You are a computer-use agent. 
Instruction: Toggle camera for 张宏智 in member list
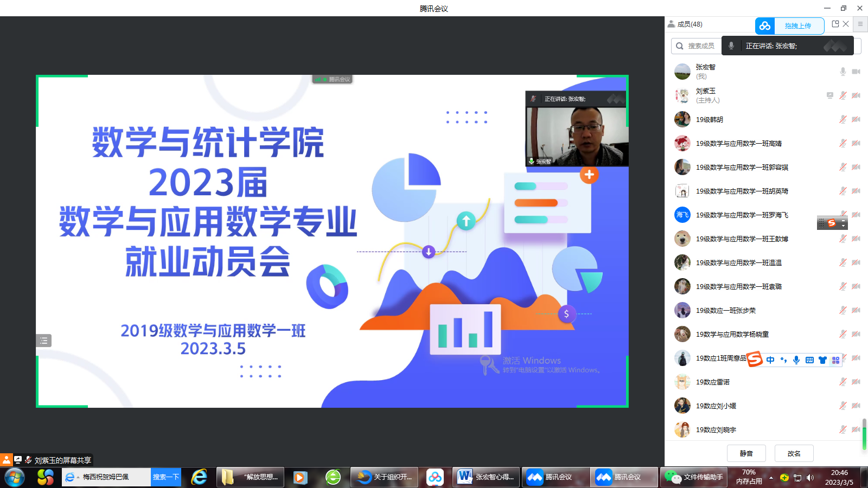click(856, 72)
